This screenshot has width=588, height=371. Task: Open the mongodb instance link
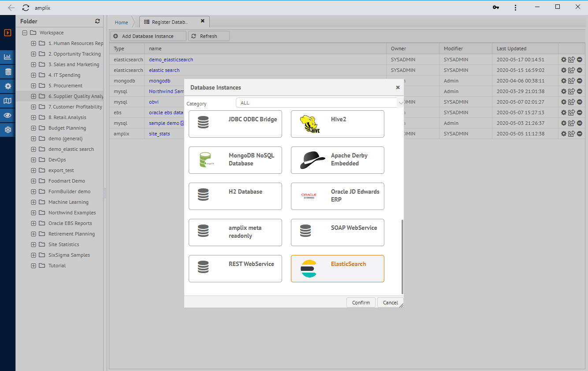tap(160, 81)
